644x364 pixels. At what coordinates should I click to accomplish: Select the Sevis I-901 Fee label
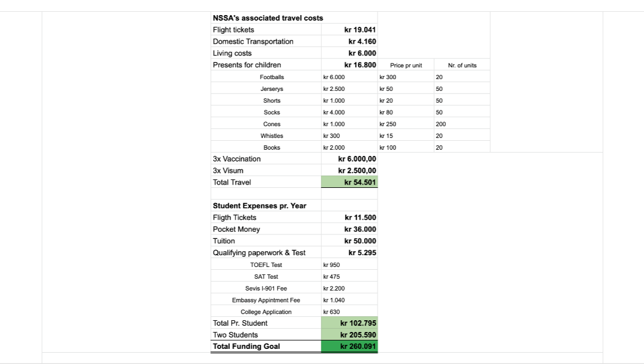pos(266,288)
